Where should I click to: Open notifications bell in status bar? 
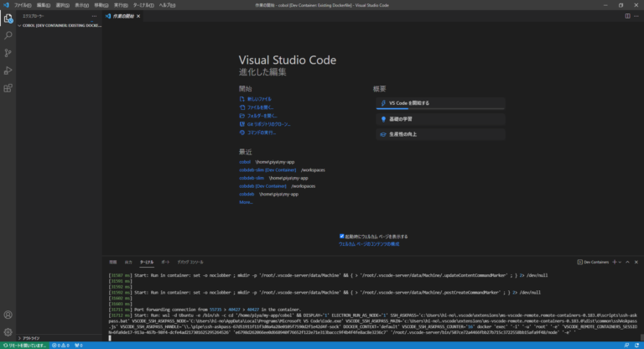tap(636, 346)
